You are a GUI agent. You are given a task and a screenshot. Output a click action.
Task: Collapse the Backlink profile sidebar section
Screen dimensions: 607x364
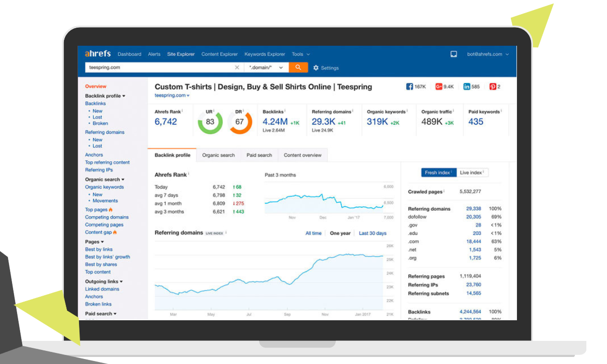pos(105,96)
